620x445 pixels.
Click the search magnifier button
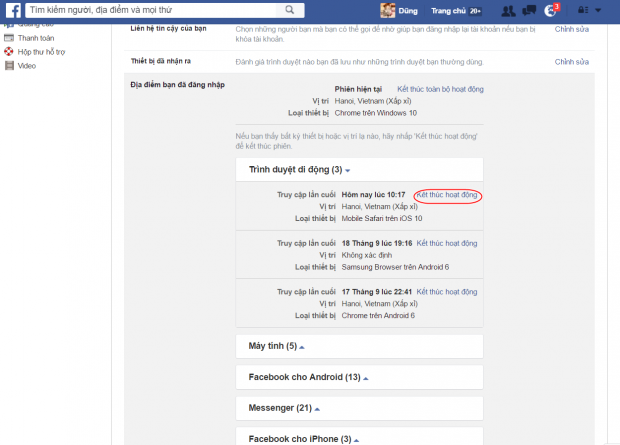[x=289, y=10]
